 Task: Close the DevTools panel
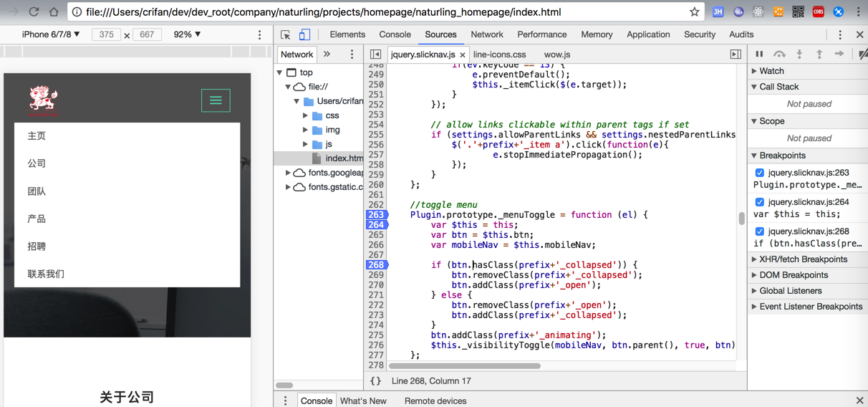[x=859, y=34]
